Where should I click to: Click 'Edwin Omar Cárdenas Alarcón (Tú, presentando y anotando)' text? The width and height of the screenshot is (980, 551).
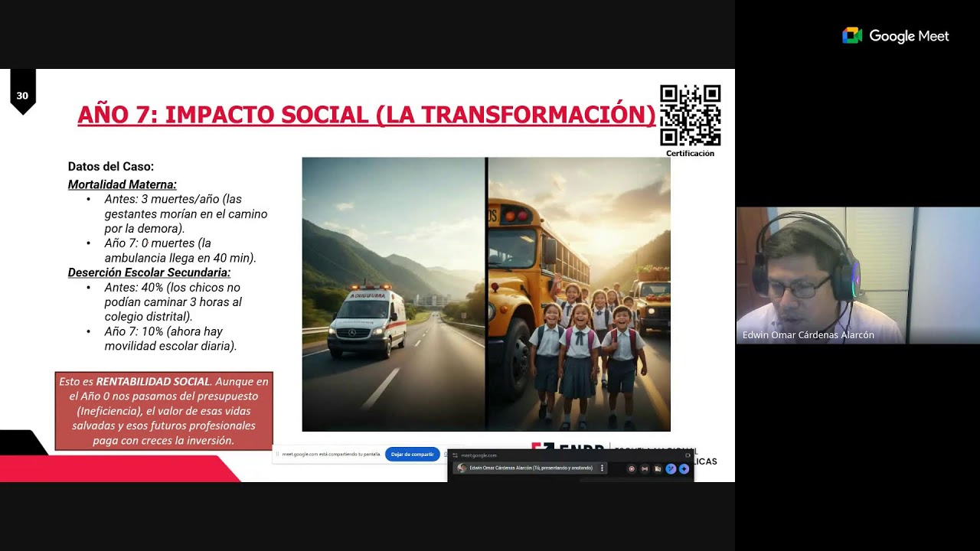(x=531, y=468)
